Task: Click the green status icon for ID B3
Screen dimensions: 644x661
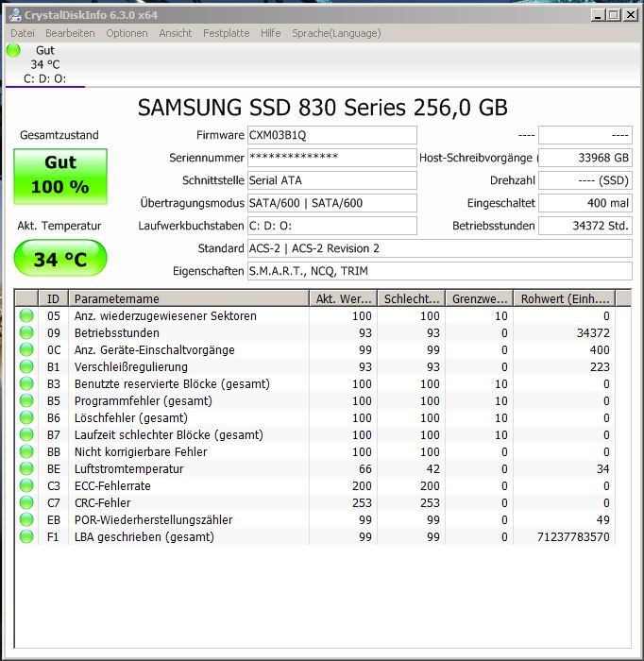Action: (26, 383)
